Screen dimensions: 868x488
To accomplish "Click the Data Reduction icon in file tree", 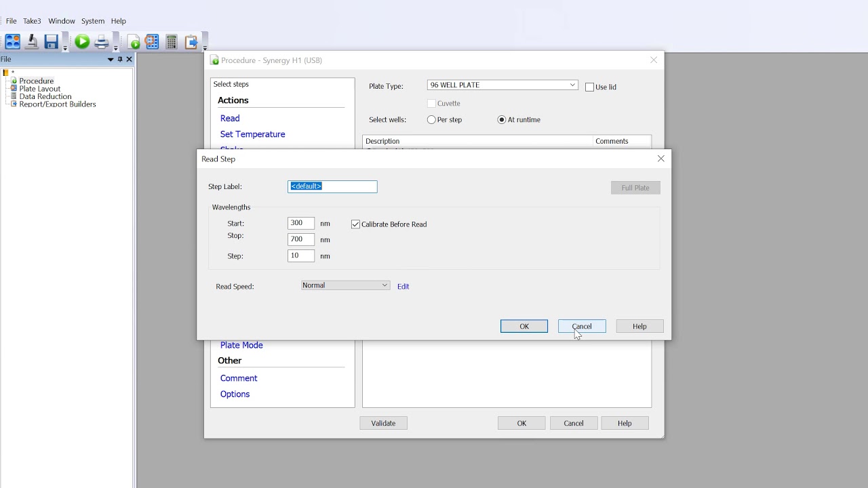I will coord(14,96).
